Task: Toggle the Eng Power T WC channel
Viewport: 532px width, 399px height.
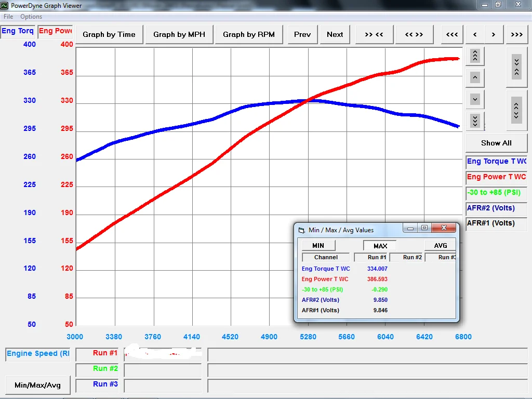Action: click(x=496, y=177)
